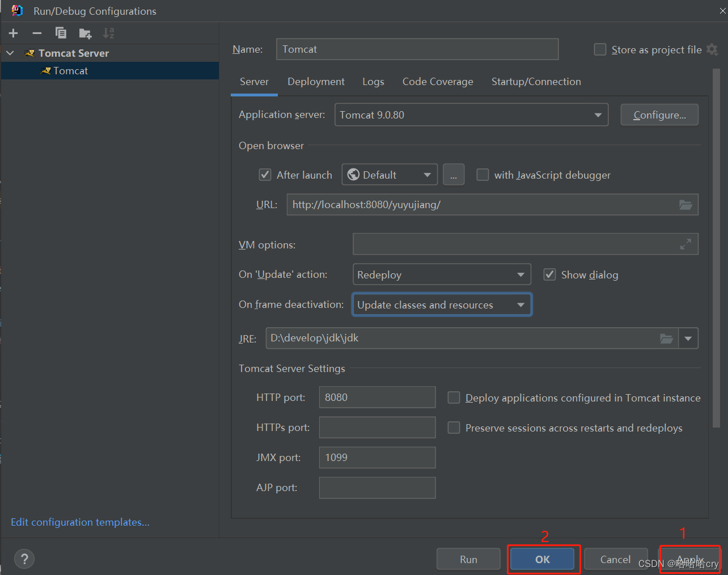Screen dimensions: 728x575
Task: Check Store as project file
Action: pos(600,50)
